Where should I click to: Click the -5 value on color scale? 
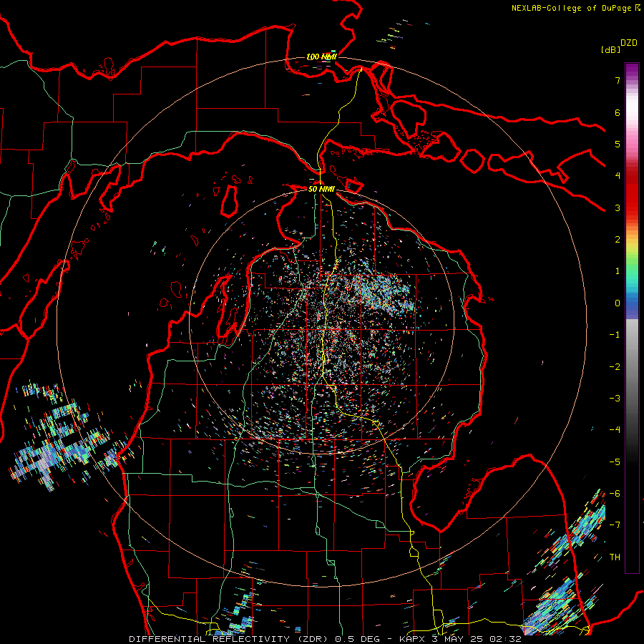point(615,462)
